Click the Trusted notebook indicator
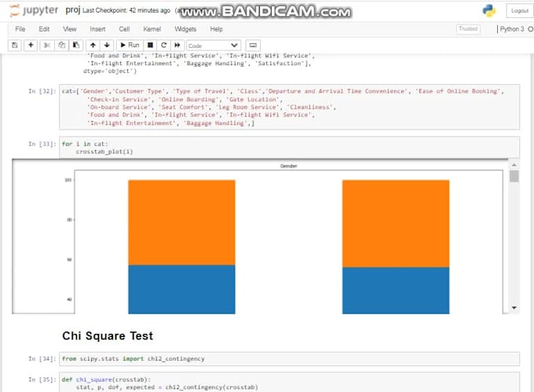 pos(468,29)
